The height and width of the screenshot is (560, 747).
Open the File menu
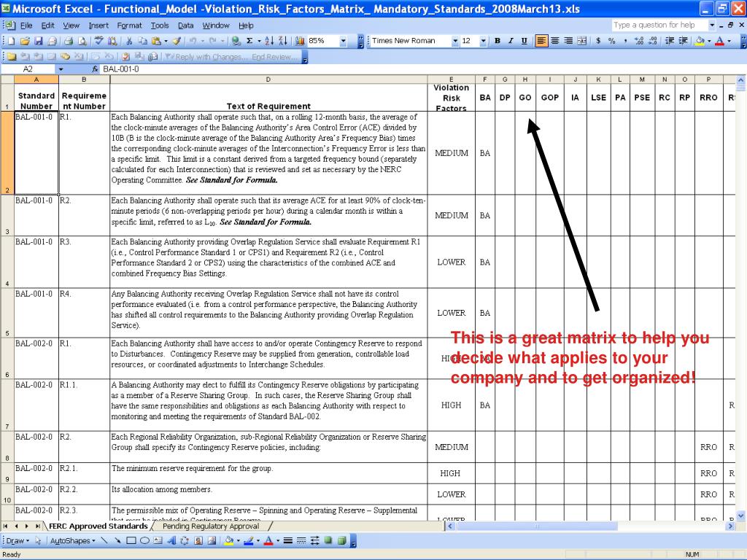tap(26, 26)
